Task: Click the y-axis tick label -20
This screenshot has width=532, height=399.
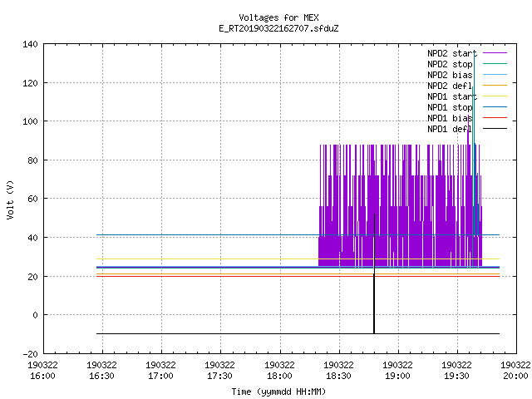Action: 30,354
